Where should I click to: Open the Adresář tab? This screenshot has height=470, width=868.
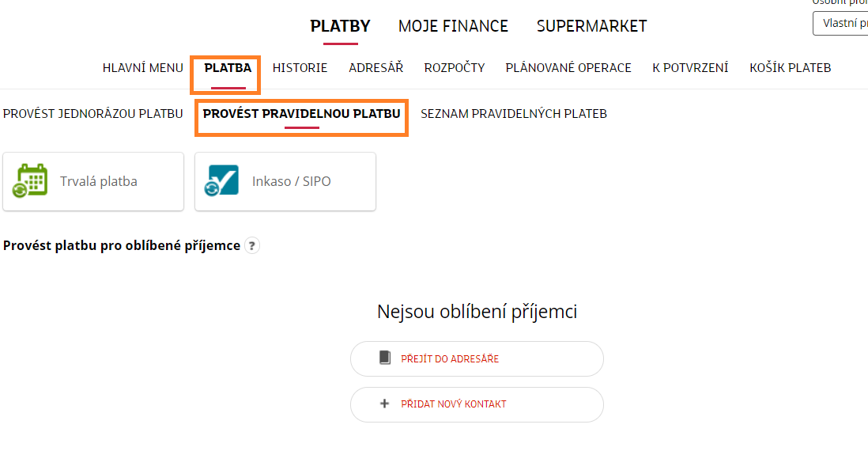376,67
